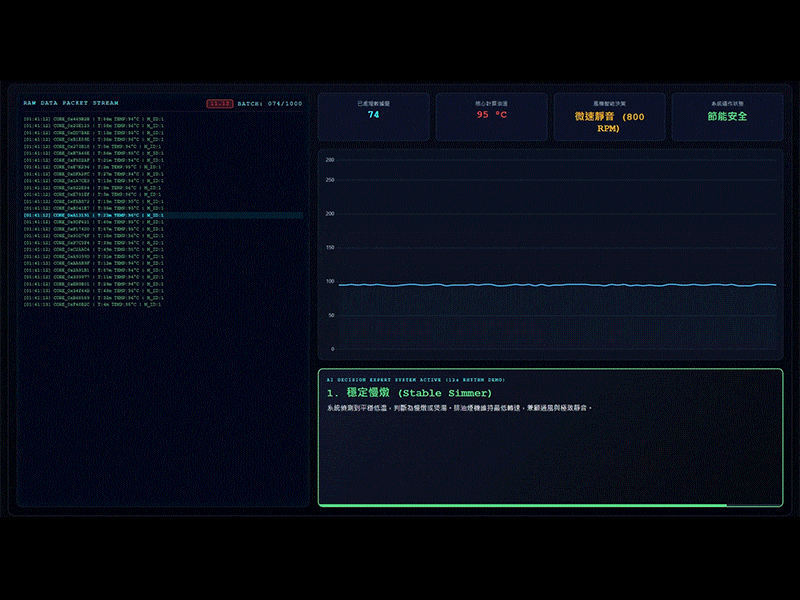The height and width of the screenshot is (600, 800).
Task: Click the 0 label at the chart bottom
Action: [333, 349]
